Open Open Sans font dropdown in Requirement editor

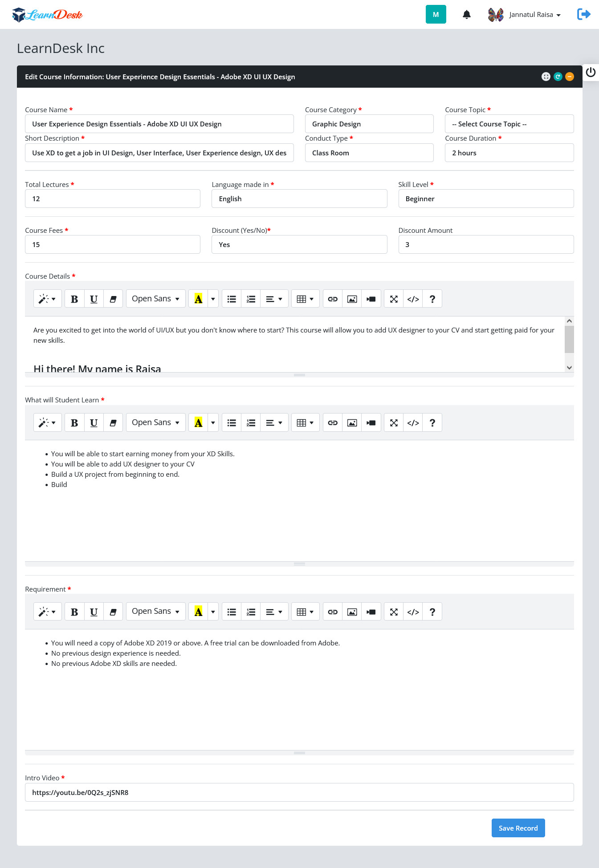click(156, 612)
